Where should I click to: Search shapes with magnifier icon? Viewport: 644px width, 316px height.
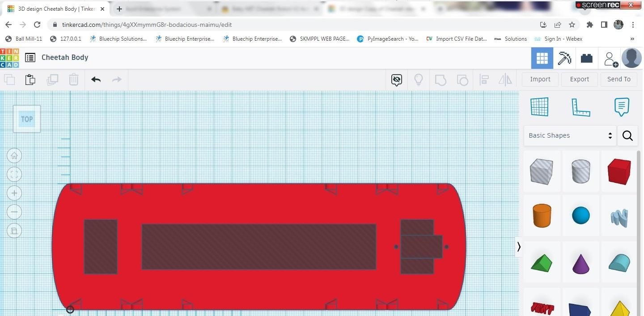[x=627, y=135]
